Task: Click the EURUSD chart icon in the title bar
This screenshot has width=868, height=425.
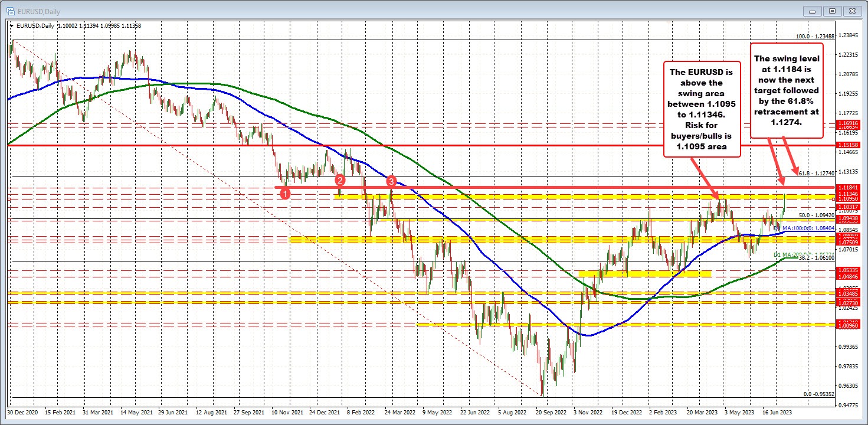Action: click(11, 11)
